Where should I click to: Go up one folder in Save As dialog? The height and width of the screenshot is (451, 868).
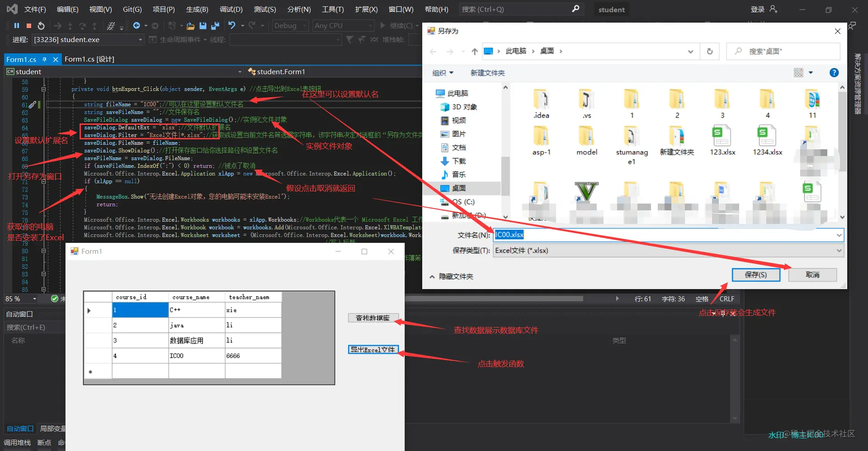pos(474,51)
